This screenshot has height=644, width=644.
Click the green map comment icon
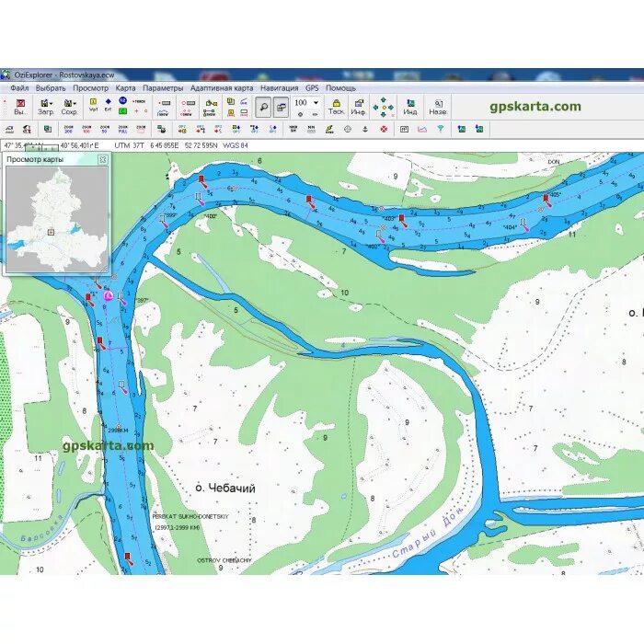[x=122, y=111]
